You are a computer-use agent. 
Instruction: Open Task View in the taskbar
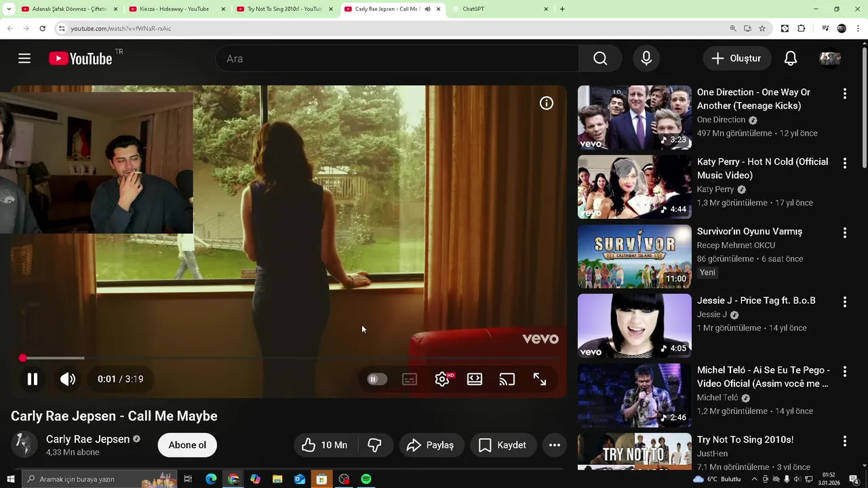tap(188, 479)
